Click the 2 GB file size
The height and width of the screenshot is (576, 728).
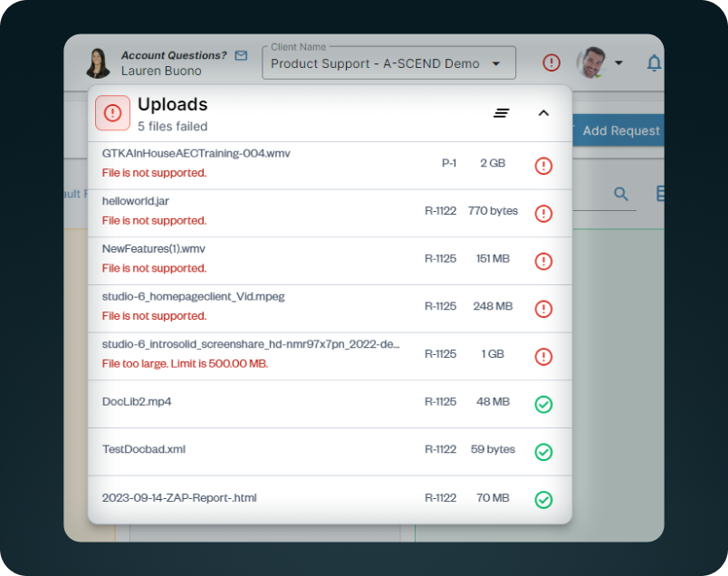pos(493,163)
